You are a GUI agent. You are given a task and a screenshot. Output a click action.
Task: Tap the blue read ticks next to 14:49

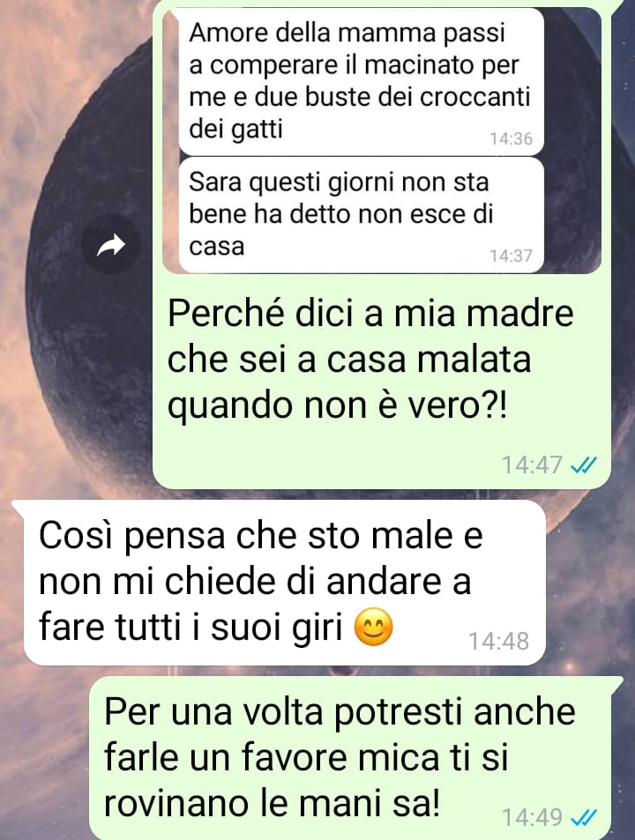[584, 817]
